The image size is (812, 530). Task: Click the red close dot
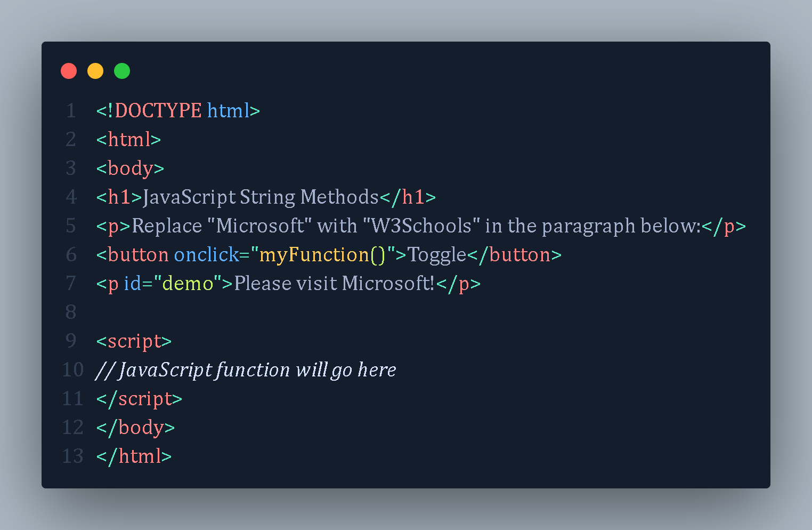click(69, 71)
